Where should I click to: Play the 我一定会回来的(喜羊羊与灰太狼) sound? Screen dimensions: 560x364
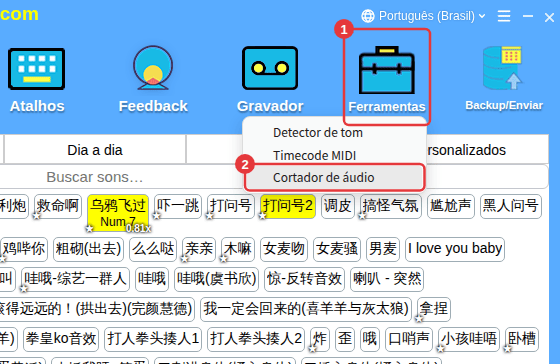point(306,309)
